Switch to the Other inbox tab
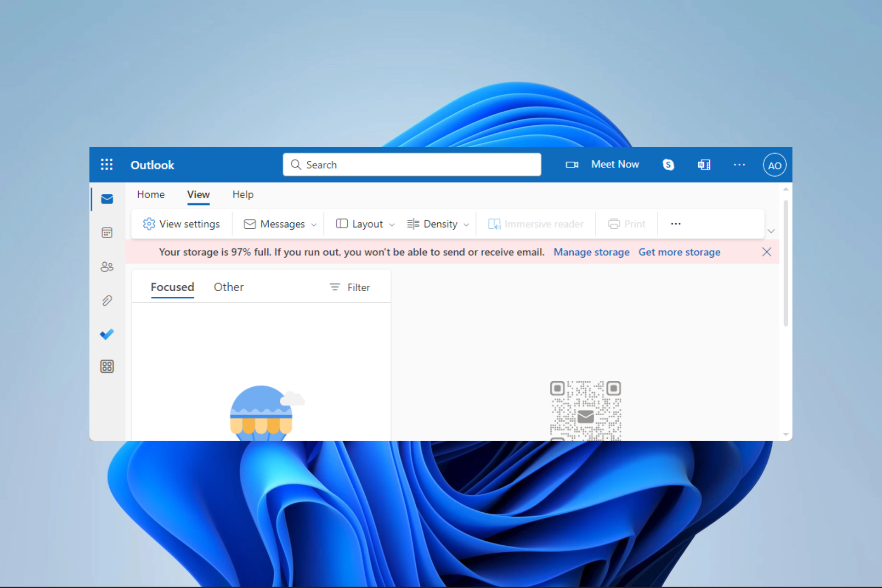882x588 pixels. coord(228,287)
